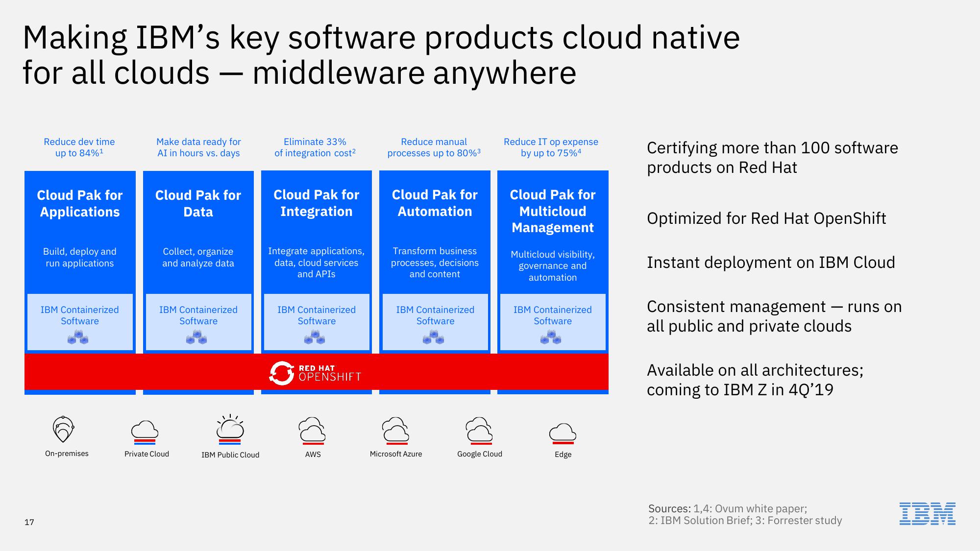Click the Google Cloud icon
This screenshot has height=551, width=980.
tap(479, 431)
